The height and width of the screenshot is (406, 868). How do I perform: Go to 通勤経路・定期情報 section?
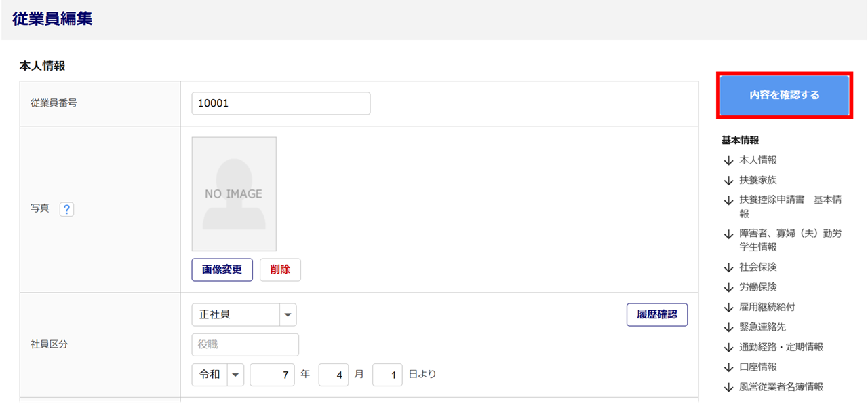click(x=781, y=347)
